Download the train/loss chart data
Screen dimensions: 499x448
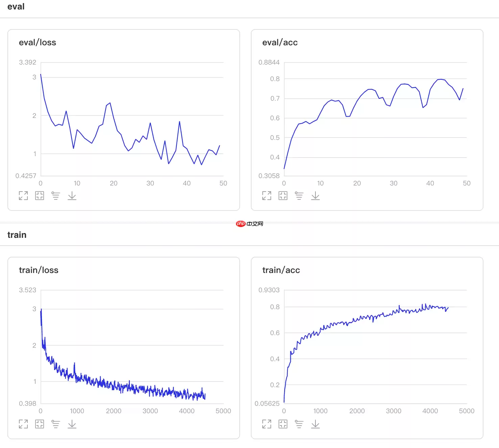[72, 424]
